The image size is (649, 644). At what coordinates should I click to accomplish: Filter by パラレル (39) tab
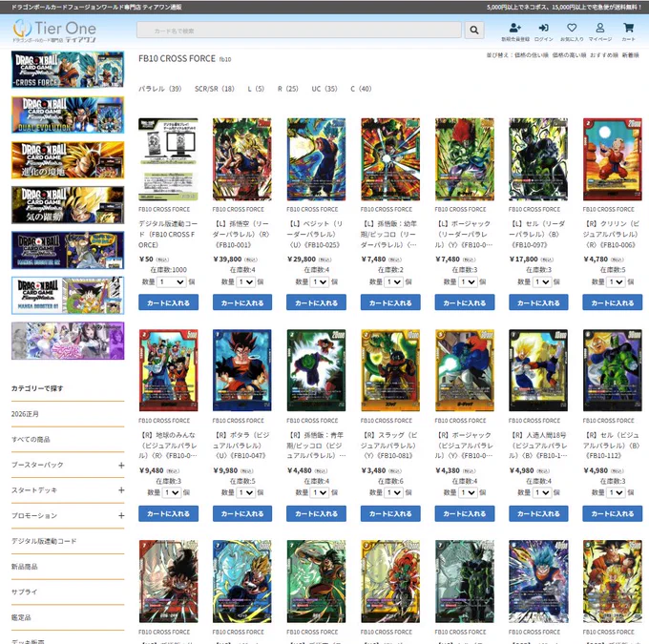(159, 89)
